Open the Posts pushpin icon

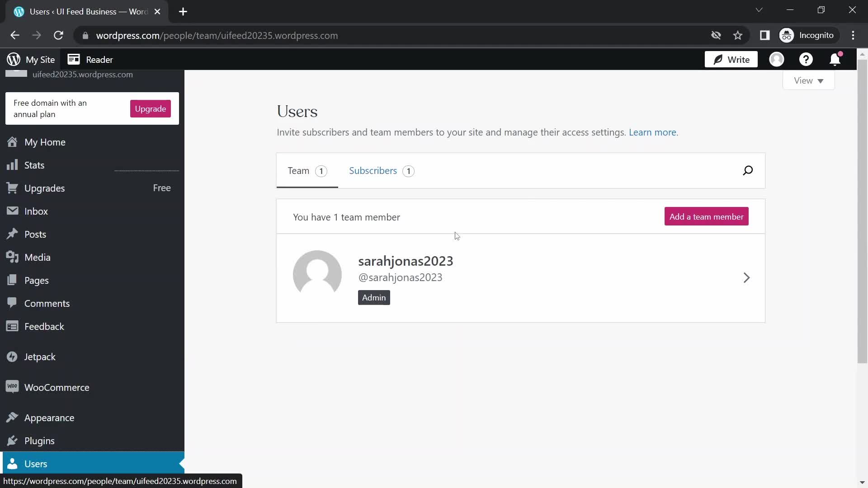coord(12,234)
